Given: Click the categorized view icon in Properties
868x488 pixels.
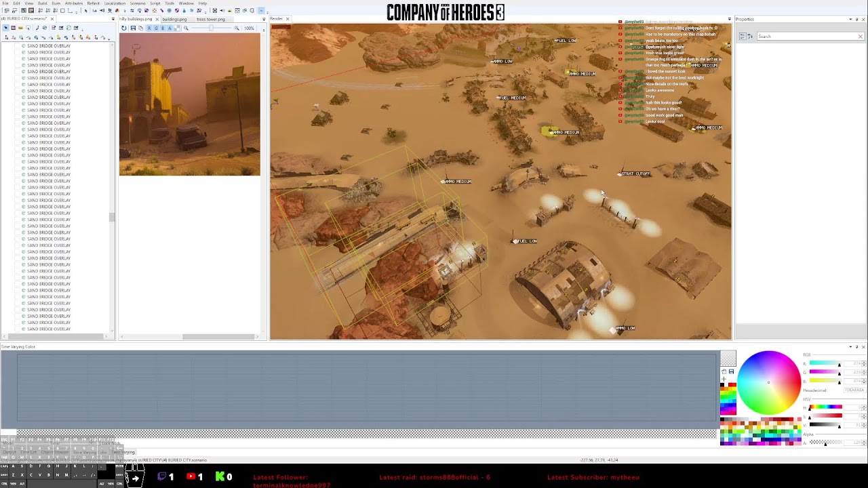Looking at the screenshot, I should (743, 36).
